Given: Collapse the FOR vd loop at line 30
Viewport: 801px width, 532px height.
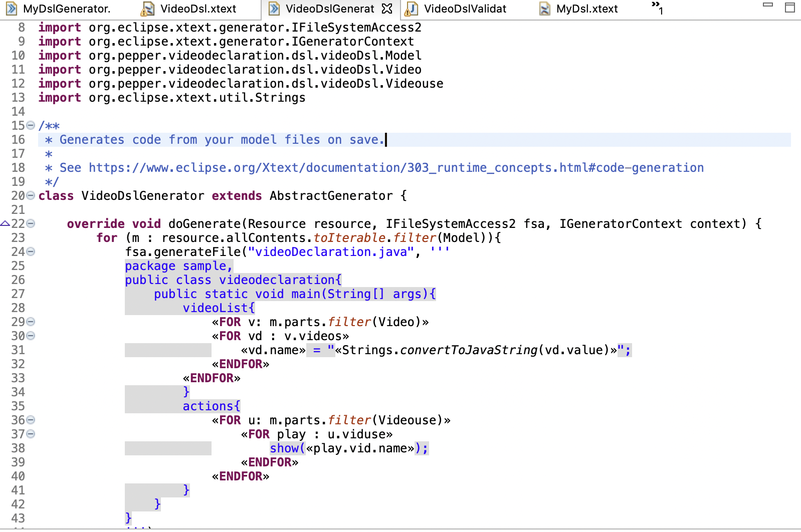Looking at the screenshot, I should (31, 336).
